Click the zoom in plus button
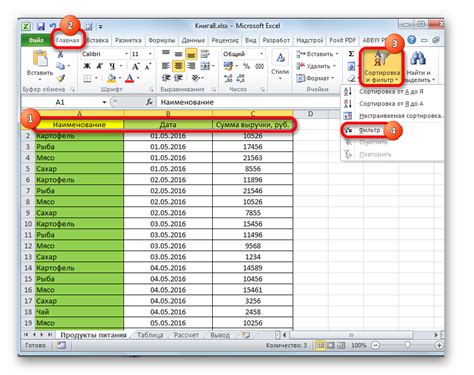 (439, 345)
